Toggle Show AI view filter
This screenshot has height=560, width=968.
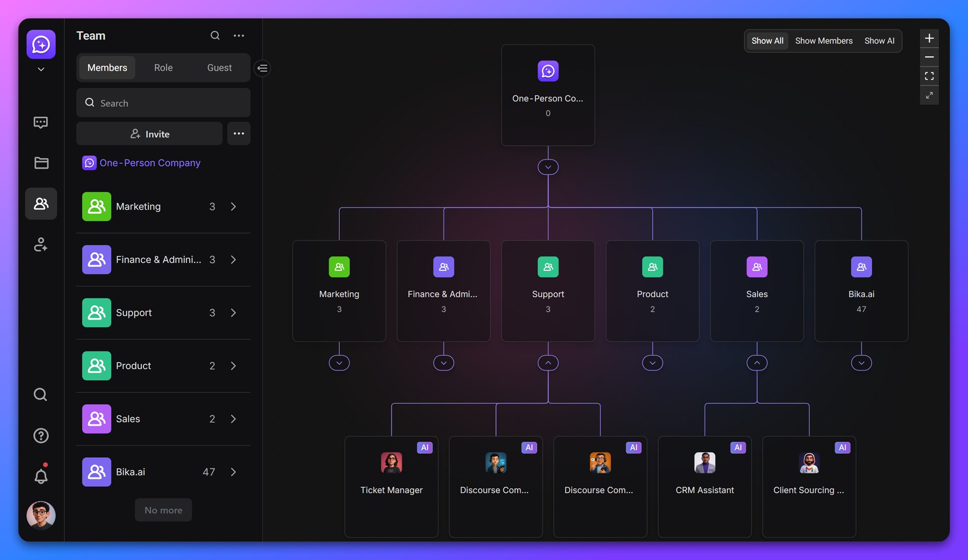click(x=879, y=41)
